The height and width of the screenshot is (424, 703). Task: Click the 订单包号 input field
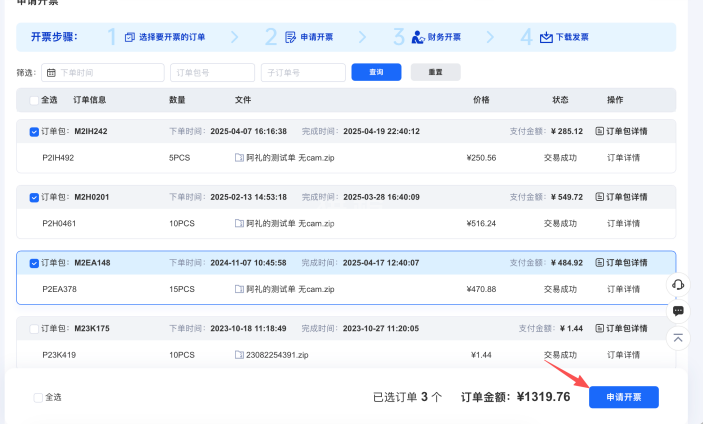pyautogui.click(x=213, y=73)
